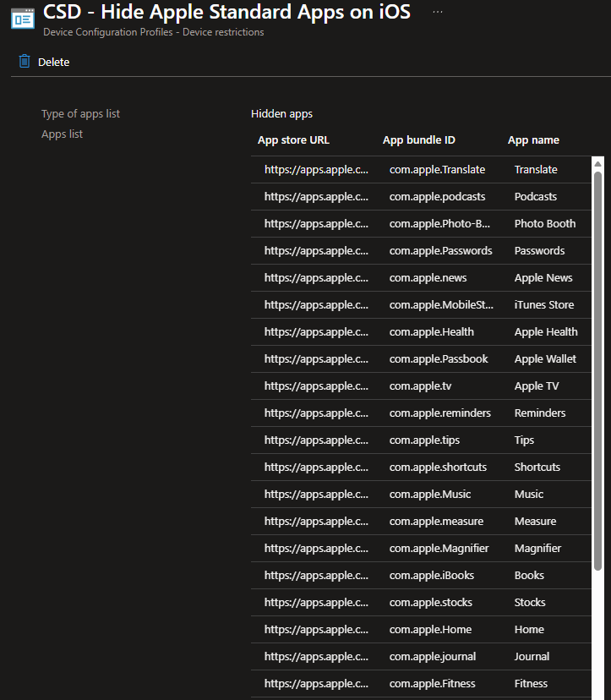
Task: Click the com.apple.tv bundle ID
Action: pos(420,386)
